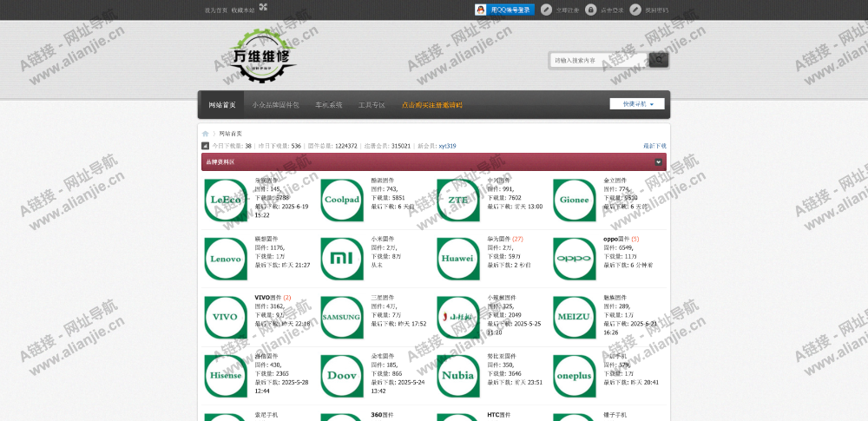The height and width of the screenshot is (421, 868).
Task: Open the HTC固件 forum title
Action: 499,414
